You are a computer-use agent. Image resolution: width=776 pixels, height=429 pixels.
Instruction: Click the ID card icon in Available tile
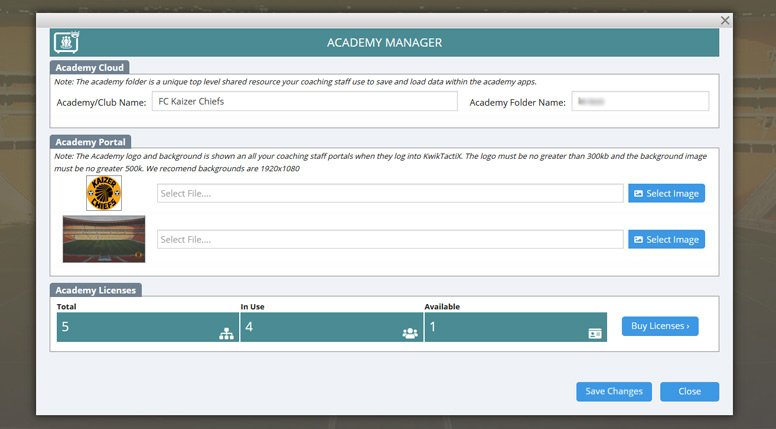(x=595, y=334)
